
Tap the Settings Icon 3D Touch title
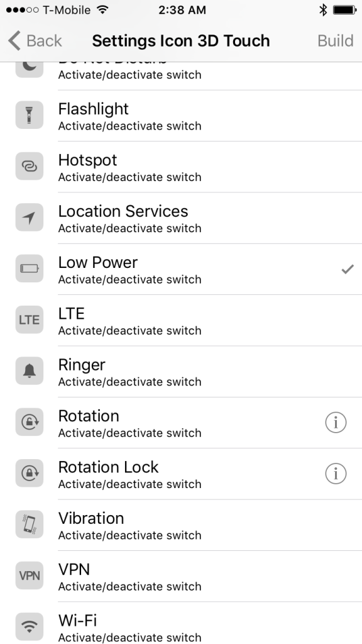181,40
